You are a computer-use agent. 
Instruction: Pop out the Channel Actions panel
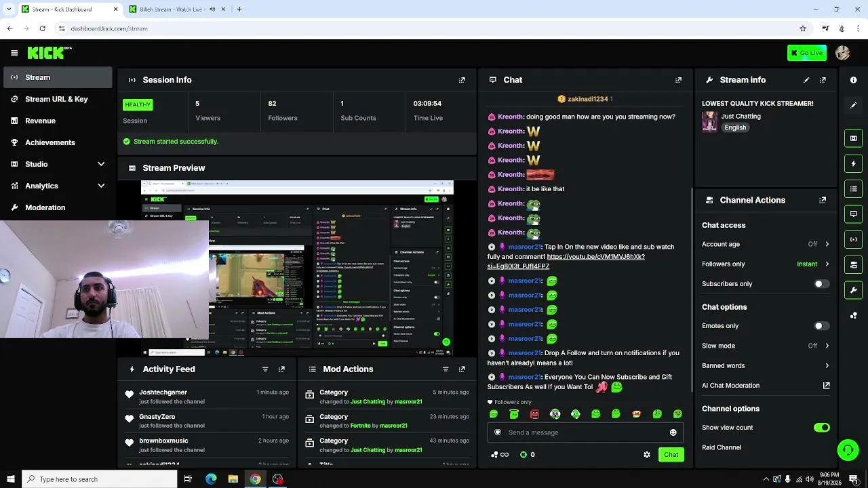click(x=823, y=200)
